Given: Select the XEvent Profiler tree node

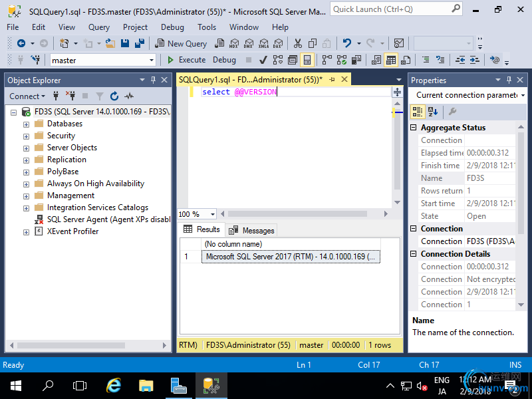Looking at the screenshot, I should [x=72, y=231].
